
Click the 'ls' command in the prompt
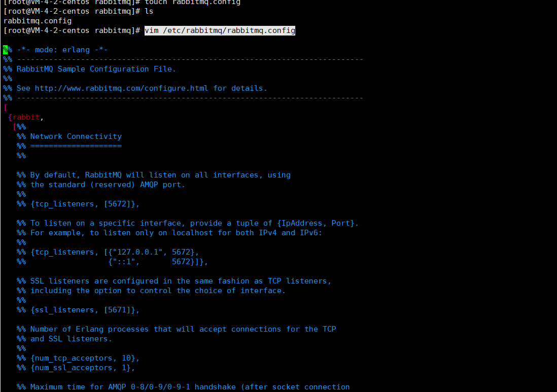click(149, 11)
